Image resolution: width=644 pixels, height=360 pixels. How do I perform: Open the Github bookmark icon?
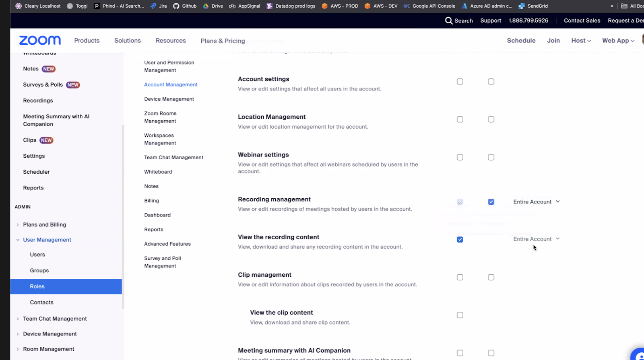coord(176,6)
